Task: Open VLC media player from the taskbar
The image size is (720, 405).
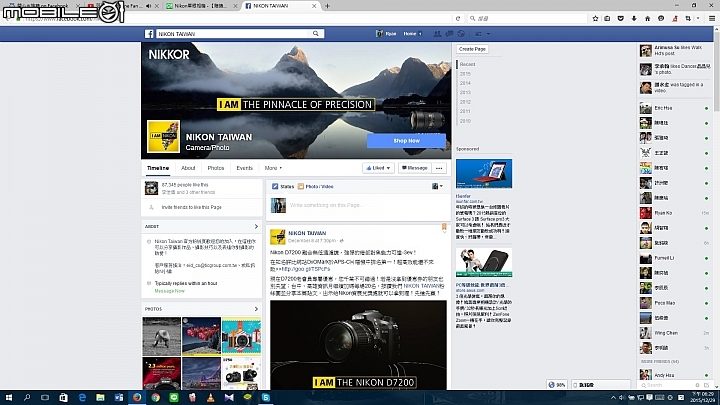Action: (x=211, y=398)
